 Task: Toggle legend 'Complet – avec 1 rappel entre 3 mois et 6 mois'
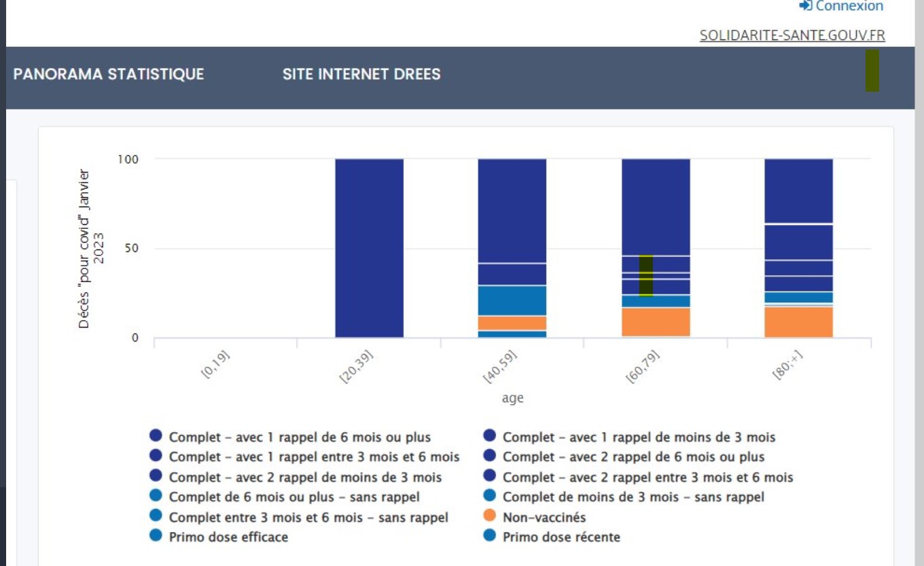tap(314, 457)
